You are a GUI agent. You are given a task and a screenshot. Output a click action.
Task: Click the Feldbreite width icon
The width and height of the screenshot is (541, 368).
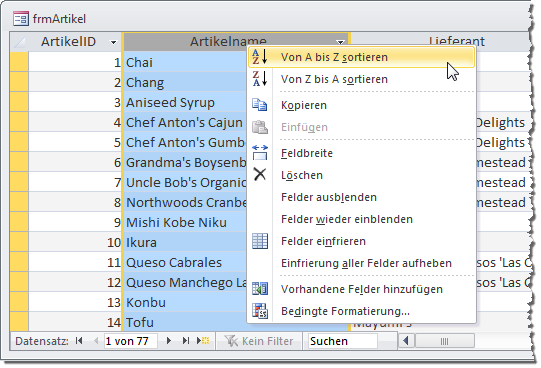[x=260, y=152]
